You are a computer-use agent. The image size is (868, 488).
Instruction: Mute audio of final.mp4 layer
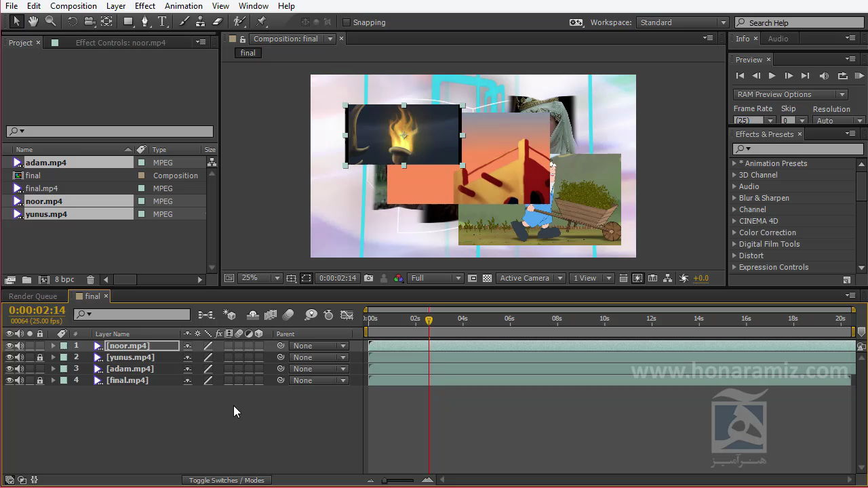tap(20, 380)
